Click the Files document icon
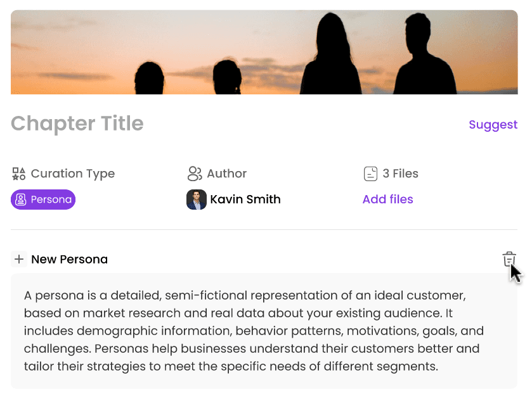Screen dimensions: 532x394 (x=370, y=174)
